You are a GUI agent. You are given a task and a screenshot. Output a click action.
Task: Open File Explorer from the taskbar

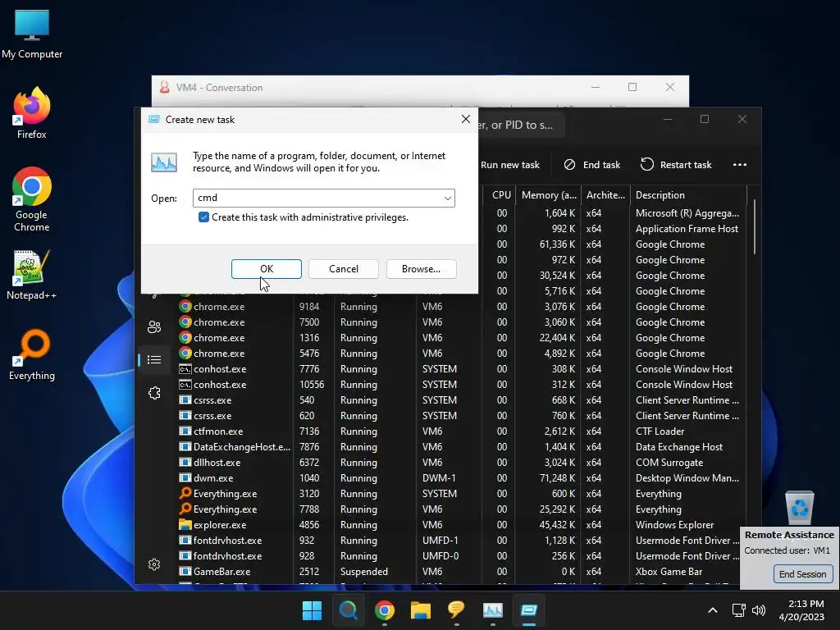coord(421,610)
